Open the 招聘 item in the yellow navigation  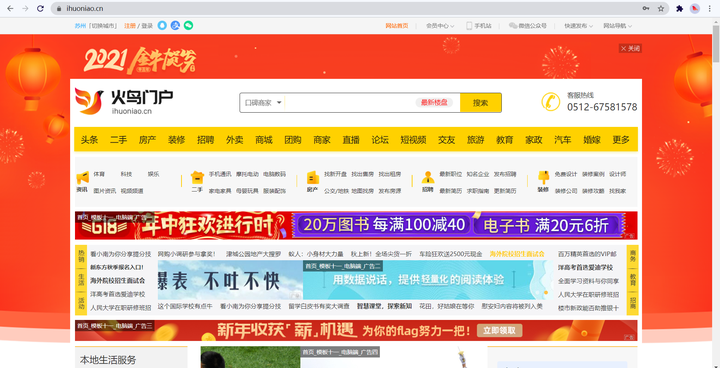pyautogui.click(x=205, y=140)
